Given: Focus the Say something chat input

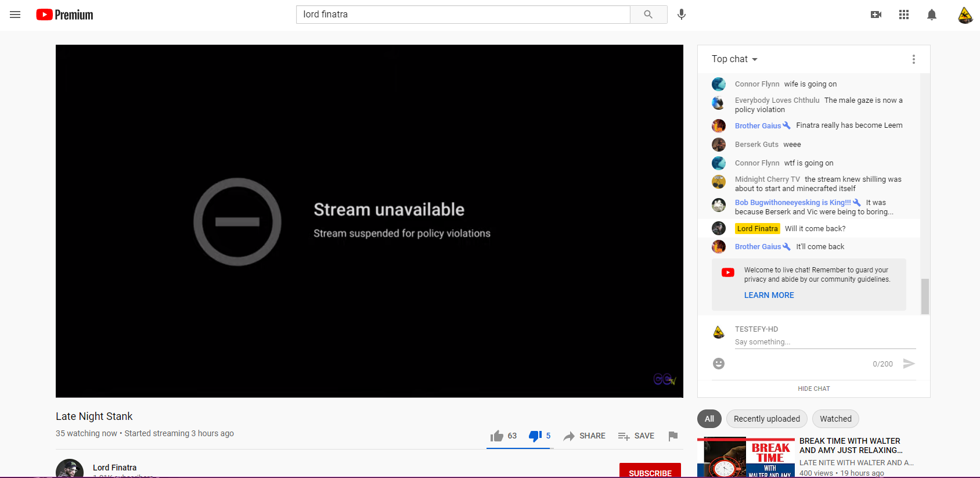Looking at the screenshot, I should point(825,342).
